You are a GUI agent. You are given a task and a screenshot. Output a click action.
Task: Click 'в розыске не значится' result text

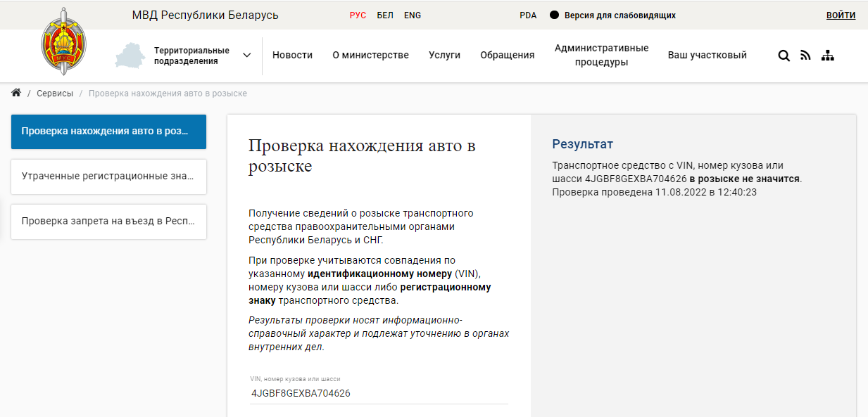(744, 179)
